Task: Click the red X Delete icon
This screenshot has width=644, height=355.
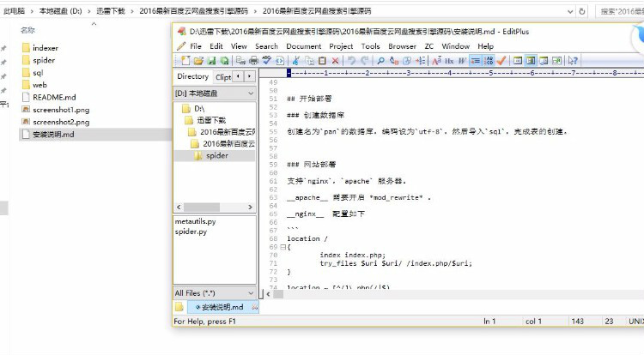Action: coord(335,61)
